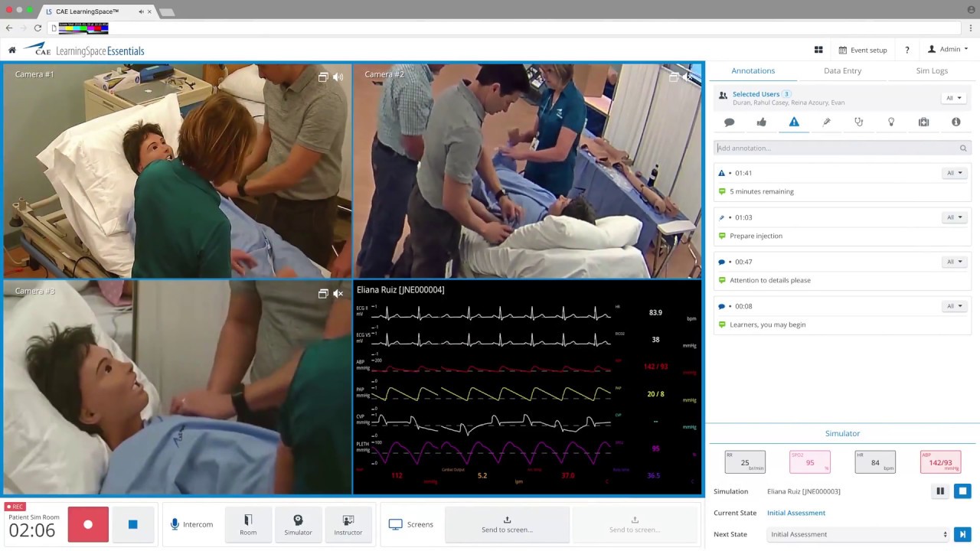
Task: Click the browser reload icon
Action: tap(38, 28)
